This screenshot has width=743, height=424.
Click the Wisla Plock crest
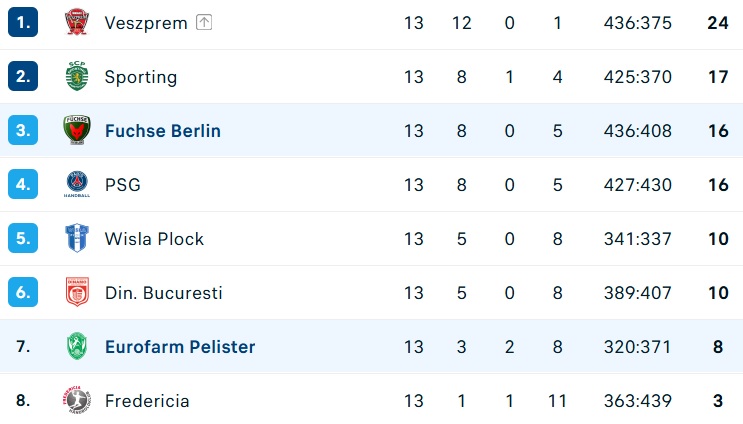[x=77, y=238]
